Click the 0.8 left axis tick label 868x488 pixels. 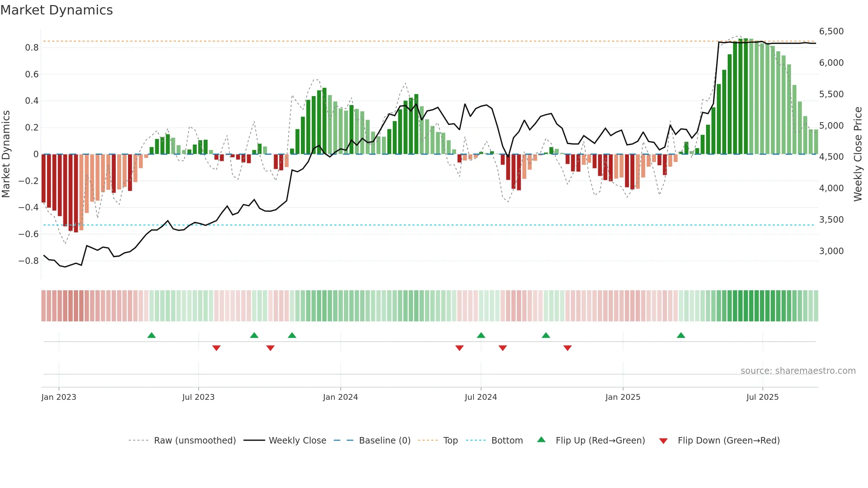click(32, 47)
